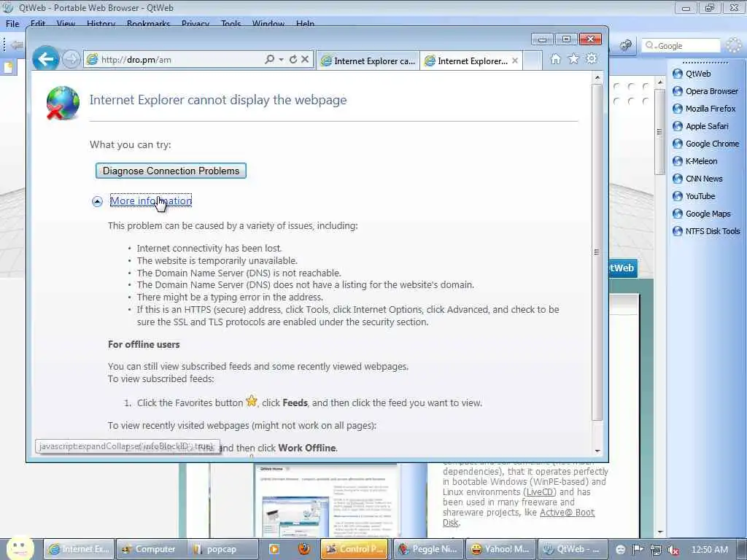The height and width of the screenshot is (560, 747).
Task: Click Diagnose Connection Problems button
Action: (x=171, y=171)
